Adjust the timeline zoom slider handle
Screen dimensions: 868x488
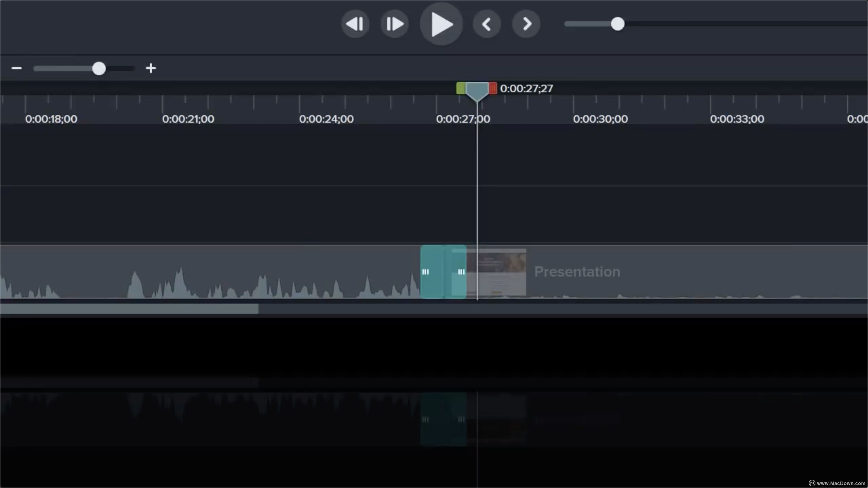[x=99, y=68]
